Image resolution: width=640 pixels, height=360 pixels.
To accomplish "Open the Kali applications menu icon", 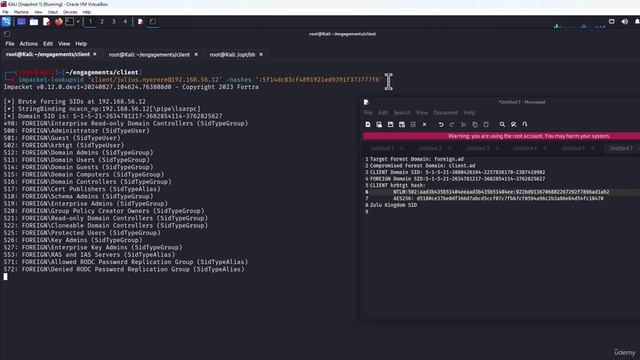I will (6, 22).
